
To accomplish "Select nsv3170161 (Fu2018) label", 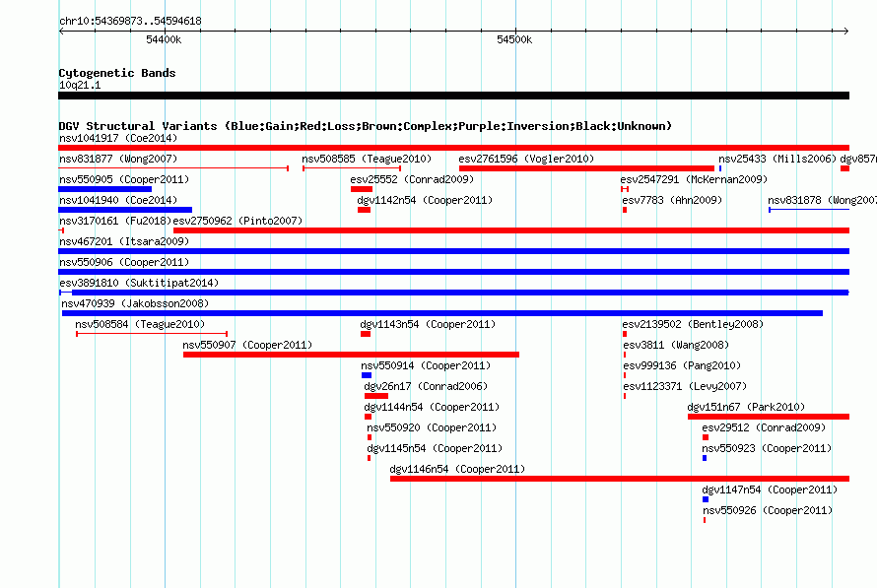I will pyautogui.click(x=115, y=221).
